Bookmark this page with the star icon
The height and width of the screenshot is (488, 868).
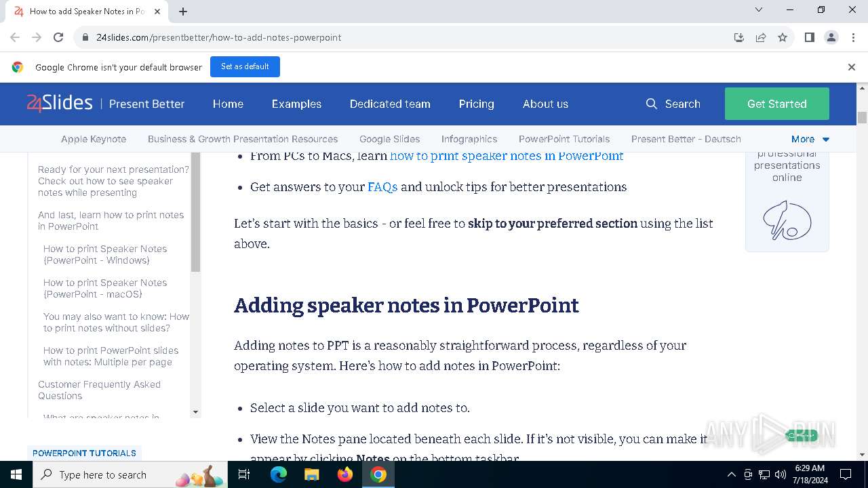783,37
